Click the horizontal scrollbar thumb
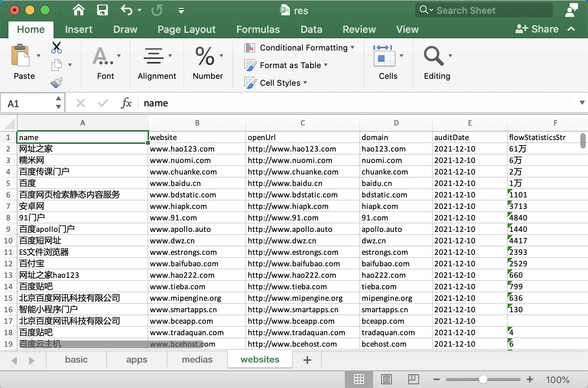588x388 pixels. click(111, 344)
